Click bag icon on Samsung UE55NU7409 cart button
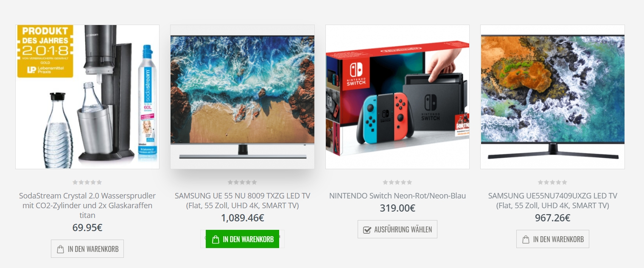The image size is (644, 268). coord(526,239)
